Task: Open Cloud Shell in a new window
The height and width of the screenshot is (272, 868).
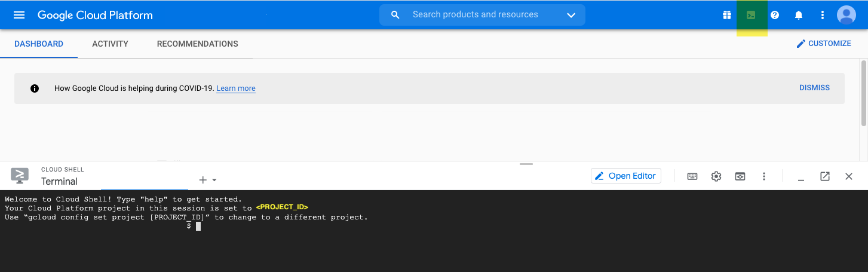Action: coord(825,176)
